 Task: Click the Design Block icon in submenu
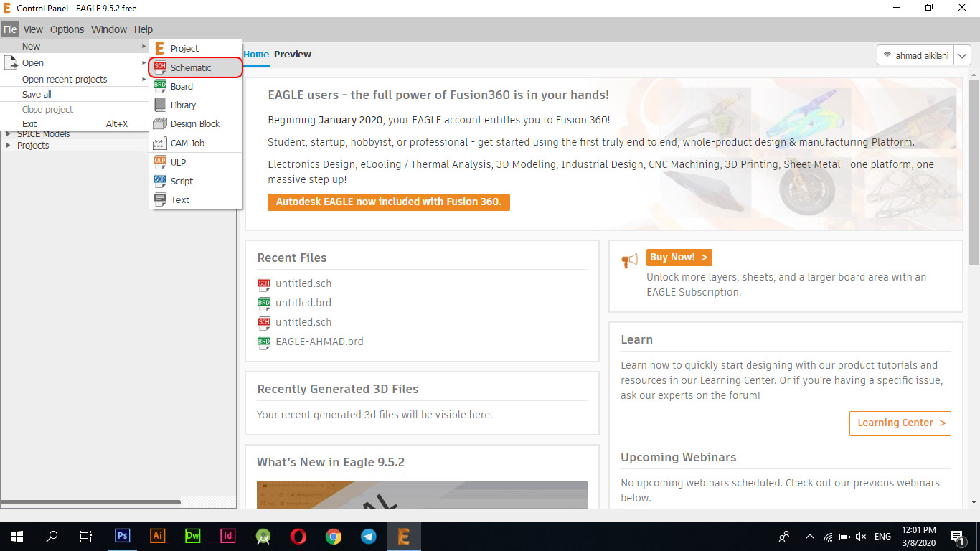click(x=160, y=123)
